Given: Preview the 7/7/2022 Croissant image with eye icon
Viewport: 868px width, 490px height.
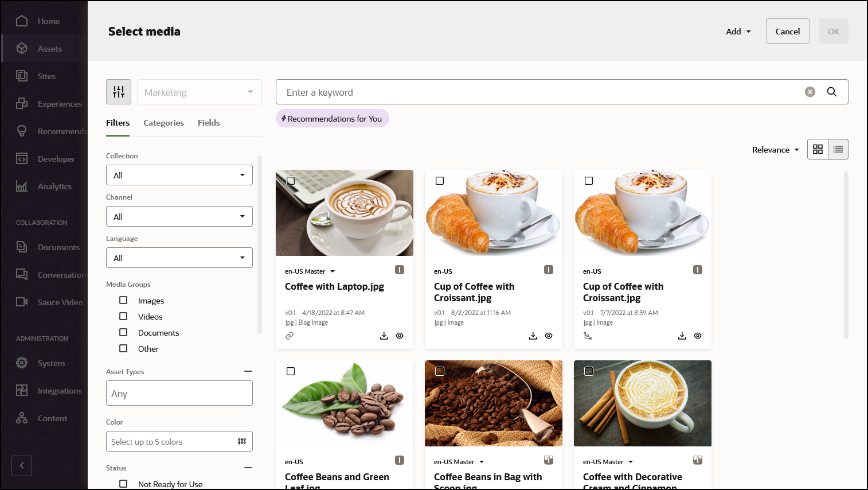Looking at the screenshot, I should (698, 336).
